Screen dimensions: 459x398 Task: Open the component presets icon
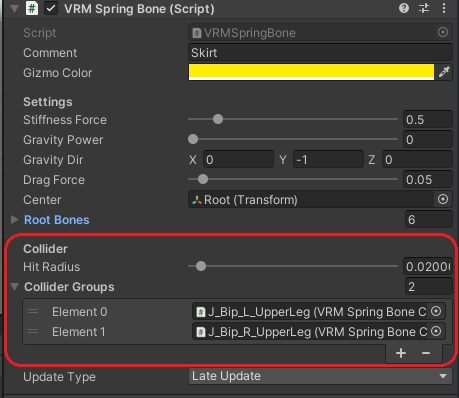(x=424, y=8)
